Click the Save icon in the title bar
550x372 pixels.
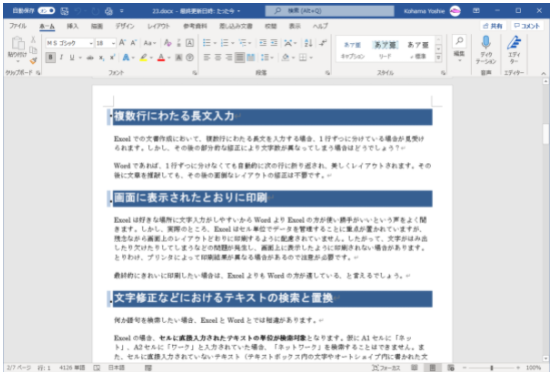coord(65,11)
